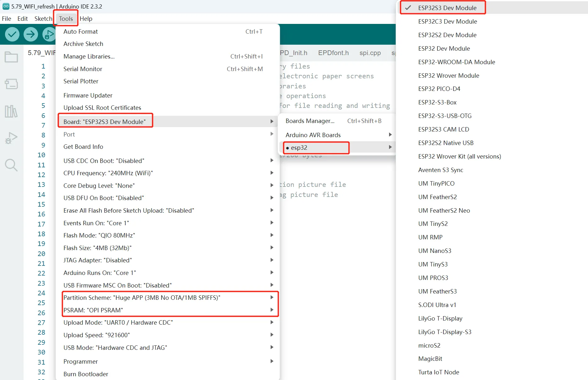
Task: Select ESP32 Dev Module board
Action: tap(492, 48)
